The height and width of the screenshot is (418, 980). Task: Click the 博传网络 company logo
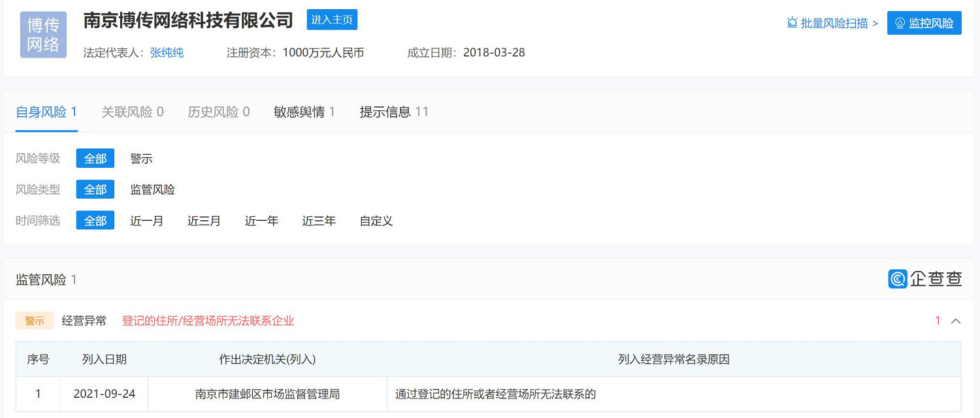coord(42,34)
